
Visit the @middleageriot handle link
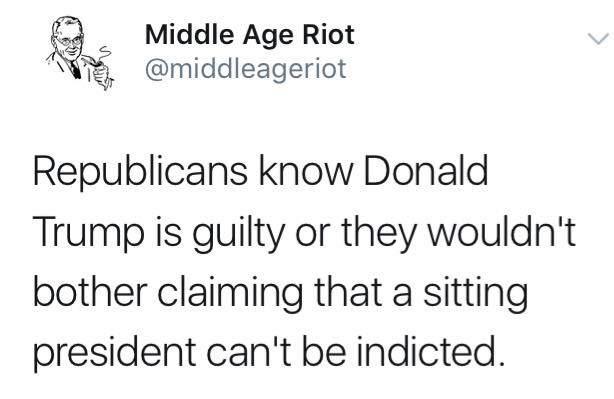[246, 69]
